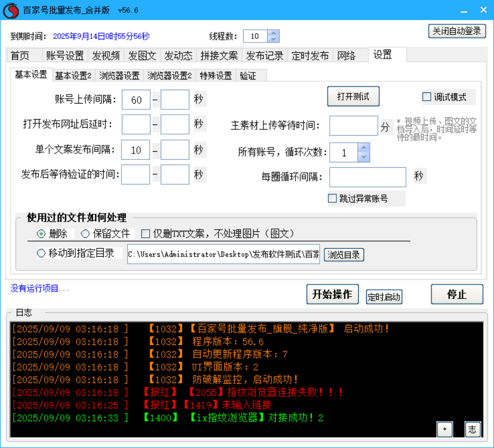Increase 线程数 using the up stepper arrow
494x448 pixels.
click(x=273, y=33)
